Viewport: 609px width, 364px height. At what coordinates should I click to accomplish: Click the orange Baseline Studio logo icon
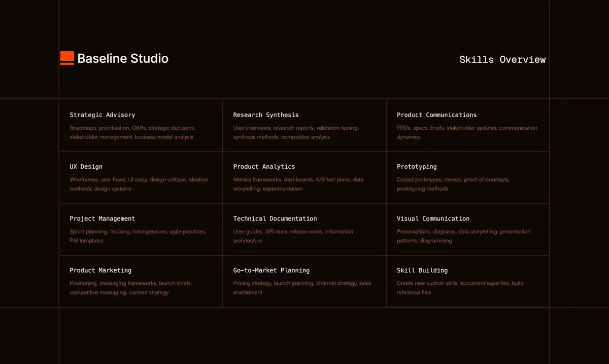(67, 58)
